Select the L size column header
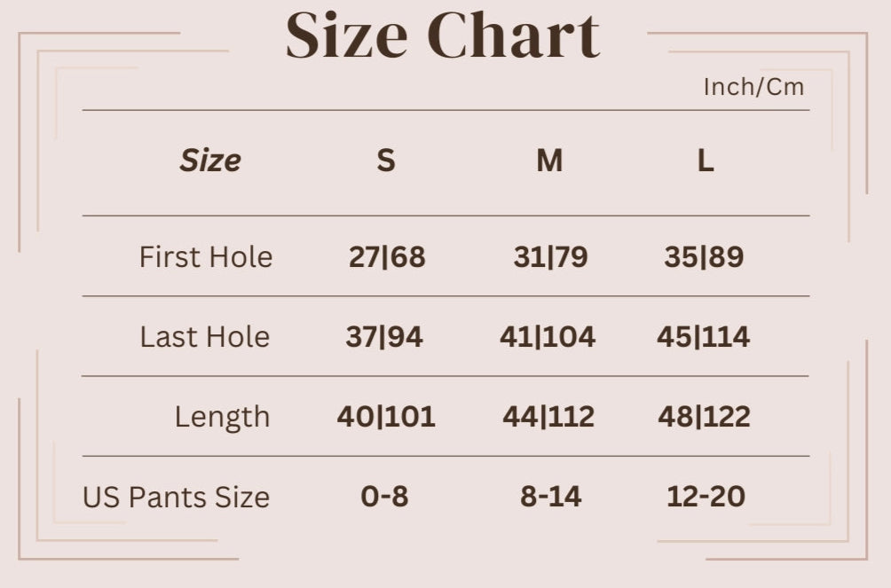This screenshot has width=891, height=588. 705,161
